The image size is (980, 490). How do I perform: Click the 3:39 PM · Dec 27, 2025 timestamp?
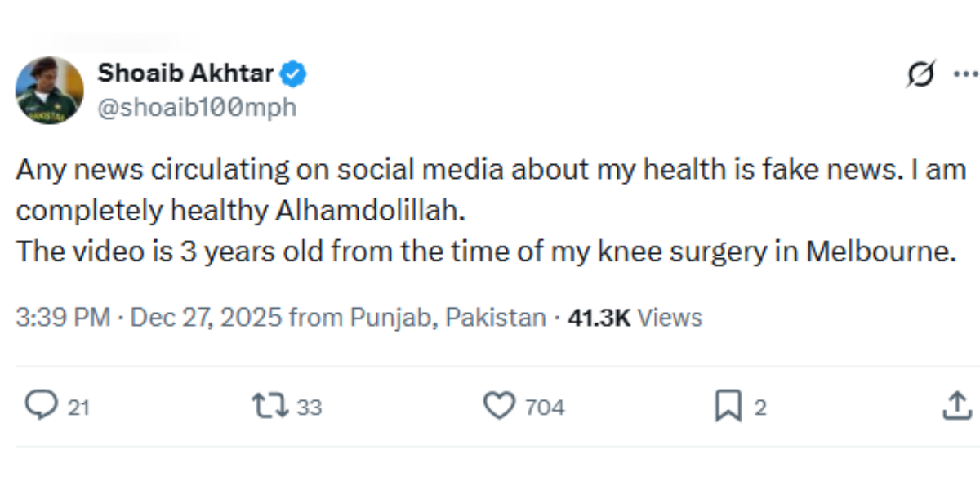149,318
